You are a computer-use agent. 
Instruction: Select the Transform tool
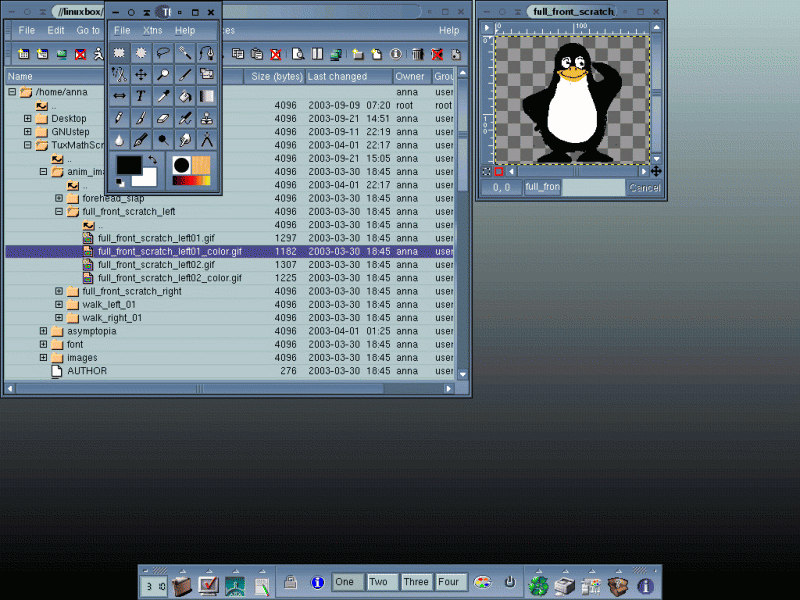(207, 74)
